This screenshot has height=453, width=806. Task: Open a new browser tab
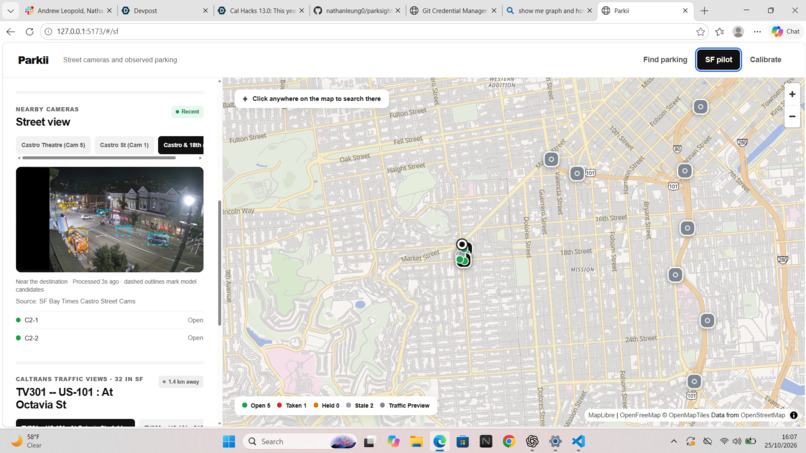pyautogui.click(x=704, y=10)
